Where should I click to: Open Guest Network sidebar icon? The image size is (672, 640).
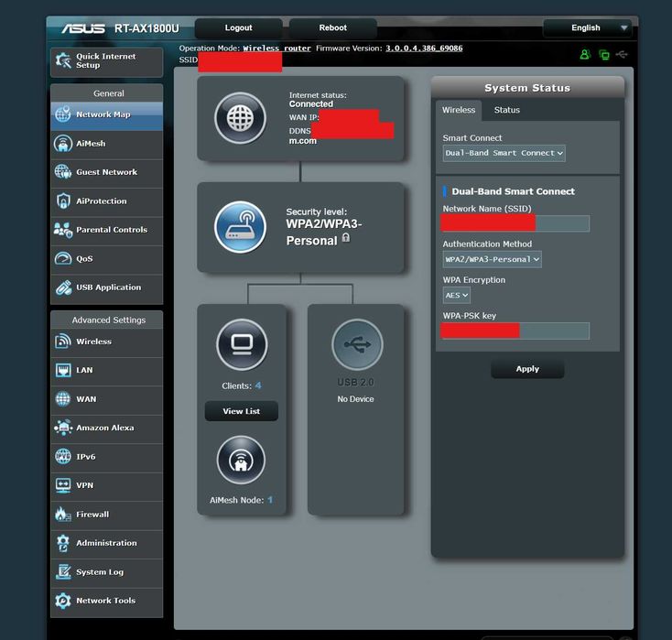point(63,172)
